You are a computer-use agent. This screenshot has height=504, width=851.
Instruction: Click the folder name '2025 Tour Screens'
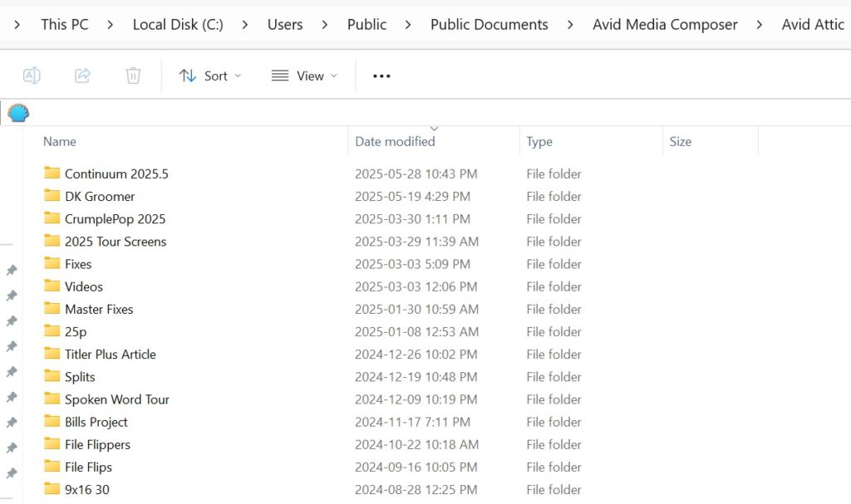(x=116, y=242)
